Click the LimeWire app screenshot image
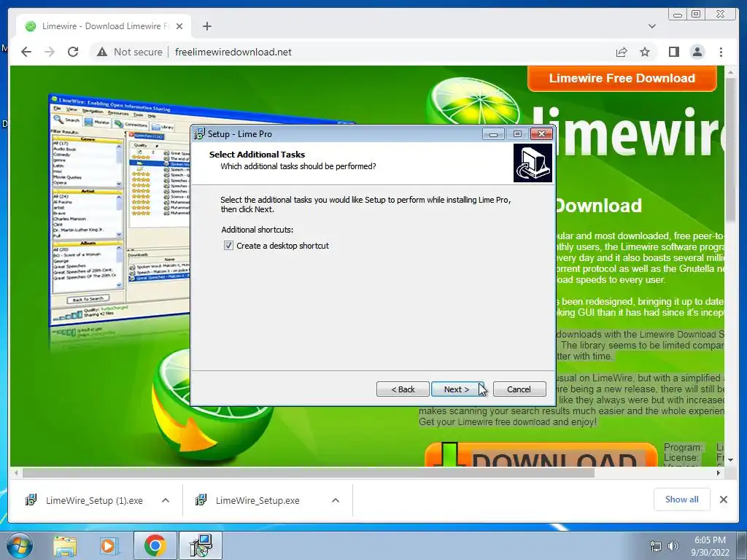This screenshot has height=560, width=747. click(x=120, y=209)
